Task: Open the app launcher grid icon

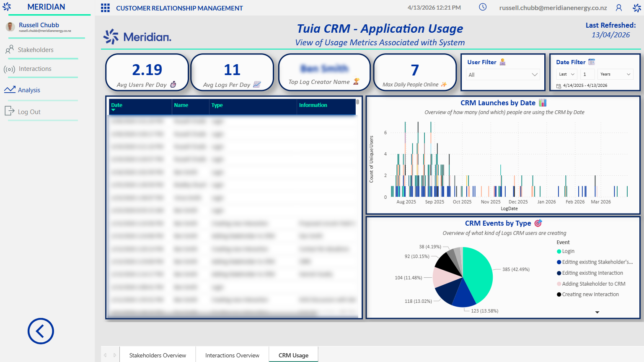Action: tap(105, 8)
